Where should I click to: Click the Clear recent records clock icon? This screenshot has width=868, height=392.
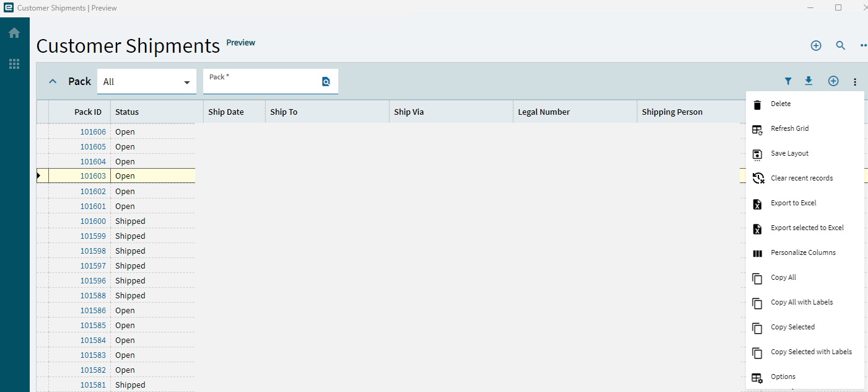(x=758, y=179)
